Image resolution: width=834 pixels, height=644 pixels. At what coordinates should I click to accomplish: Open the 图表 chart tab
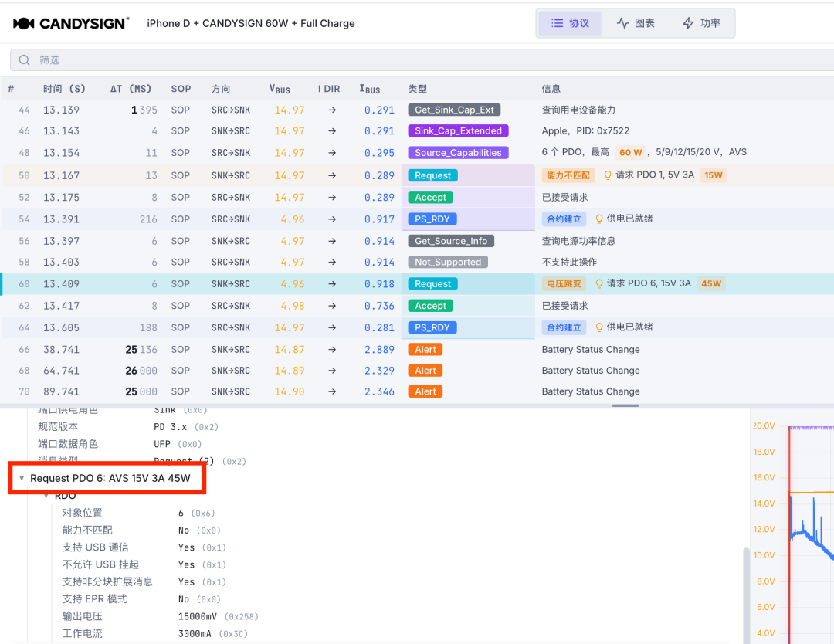tap(636, 23)
